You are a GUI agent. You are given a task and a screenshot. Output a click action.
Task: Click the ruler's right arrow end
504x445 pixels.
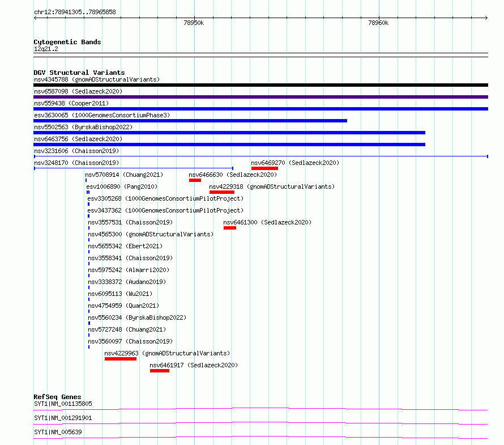coord(486,18)
